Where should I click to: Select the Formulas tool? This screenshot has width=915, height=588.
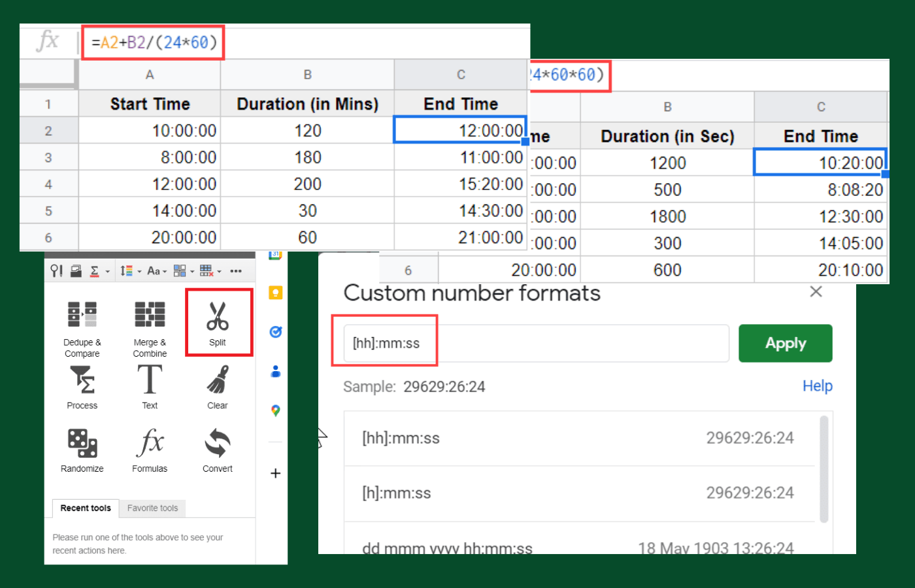149,450
